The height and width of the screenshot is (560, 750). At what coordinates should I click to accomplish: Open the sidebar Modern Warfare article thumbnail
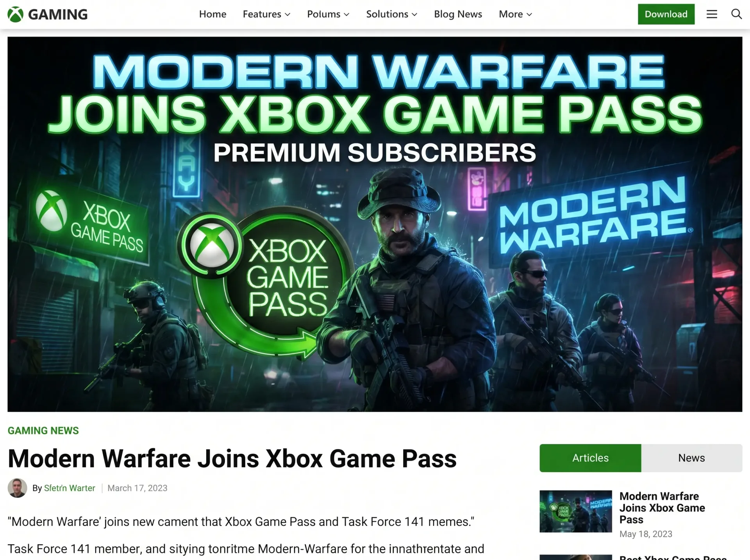(576, 511)
